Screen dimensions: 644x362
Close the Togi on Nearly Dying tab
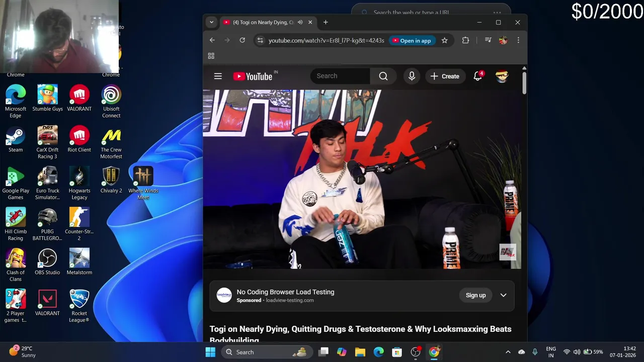tap(310, 22)
